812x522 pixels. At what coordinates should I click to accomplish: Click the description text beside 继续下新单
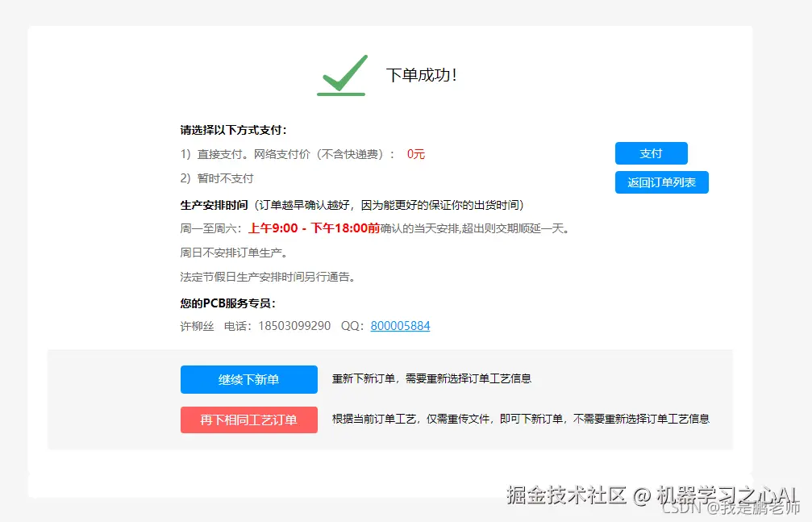[432, 378]
